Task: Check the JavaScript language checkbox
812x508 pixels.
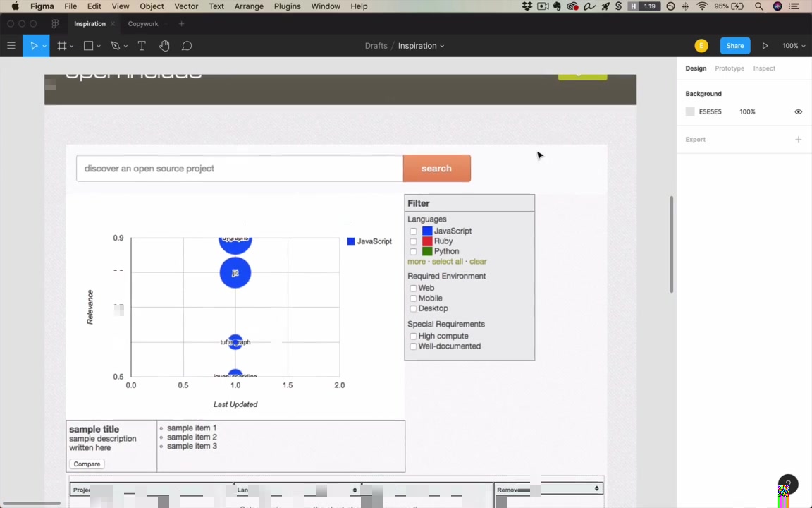Action: click(x=413, y=231)
